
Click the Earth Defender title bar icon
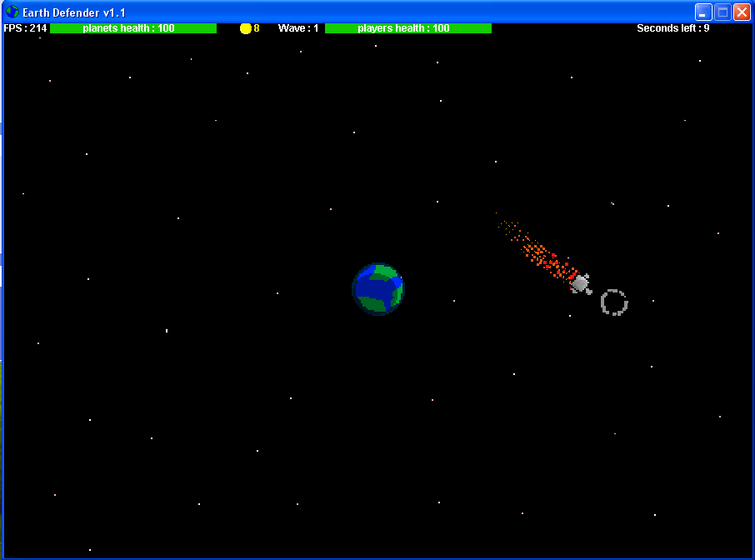(x=12, y=12)
